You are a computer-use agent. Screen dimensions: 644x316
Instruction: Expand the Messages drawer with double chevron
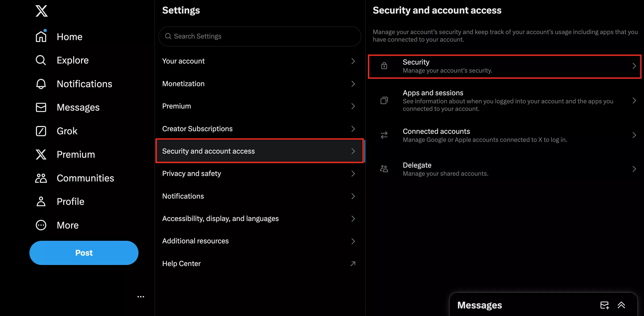pyautogui.click(x=621, y=305)
